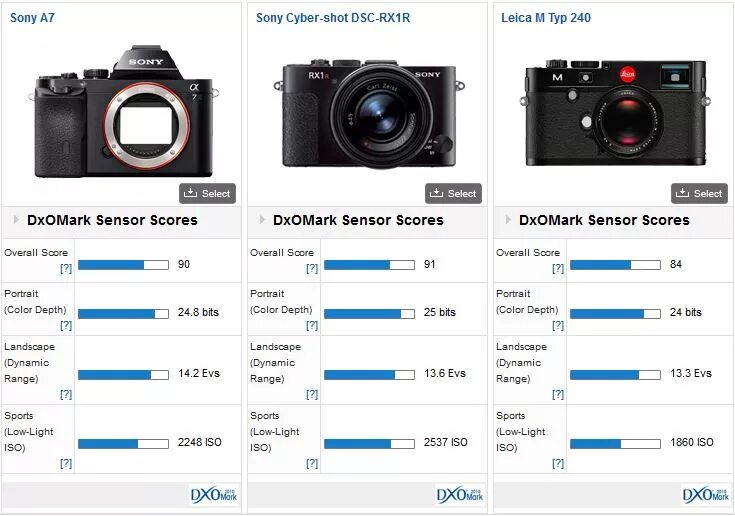Open the Leica M Typ 240 title link
The image size is (735, 516).
pos(546,18)
